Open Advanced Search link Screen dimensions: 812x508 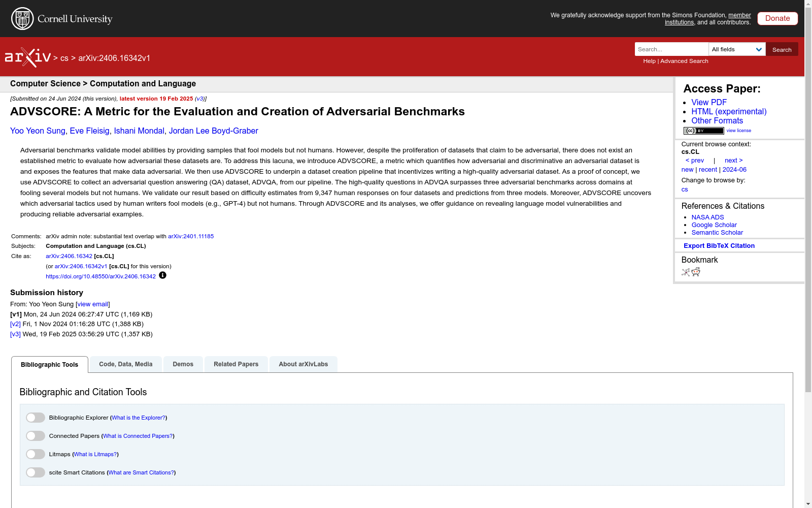(x=684, y=61)
